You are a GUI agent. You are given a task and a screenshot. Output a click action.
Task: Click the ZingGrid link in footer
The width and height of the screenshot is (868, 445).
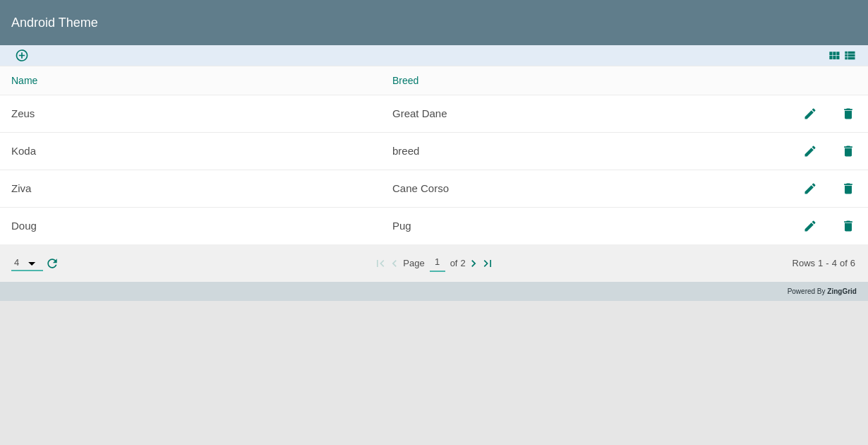[841, 291]
